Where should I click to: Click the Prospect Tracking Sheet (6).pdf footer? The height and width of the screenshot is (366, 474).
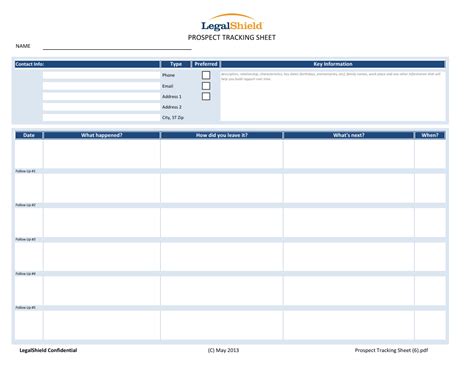(391, 350)
